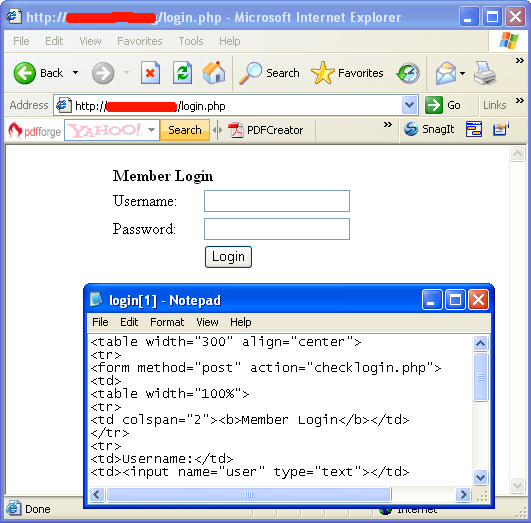Expand the Back button history dropdown arrow
This screenshot has height=523, width=531.
76,72
